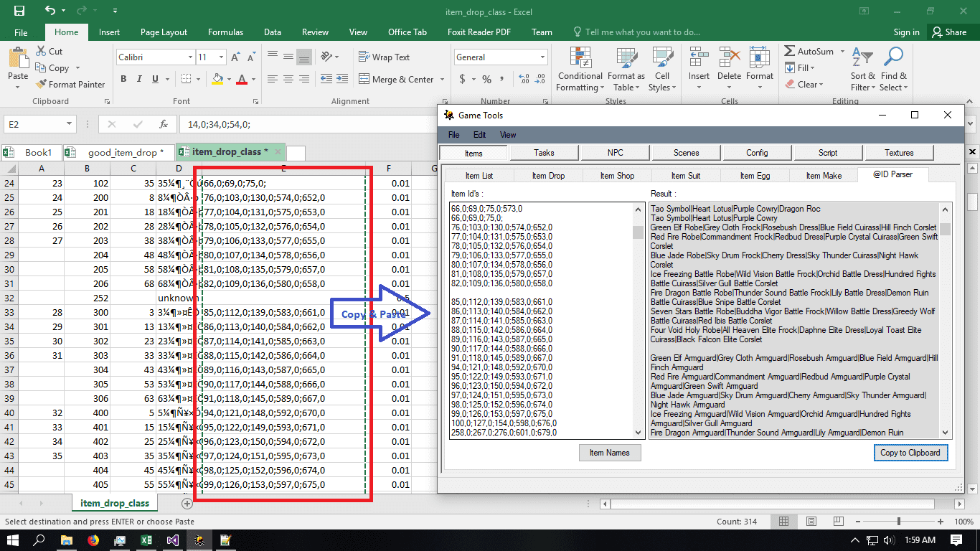Click the Increase Indent icon
980x551 pixels.
(x=342, y=80)
